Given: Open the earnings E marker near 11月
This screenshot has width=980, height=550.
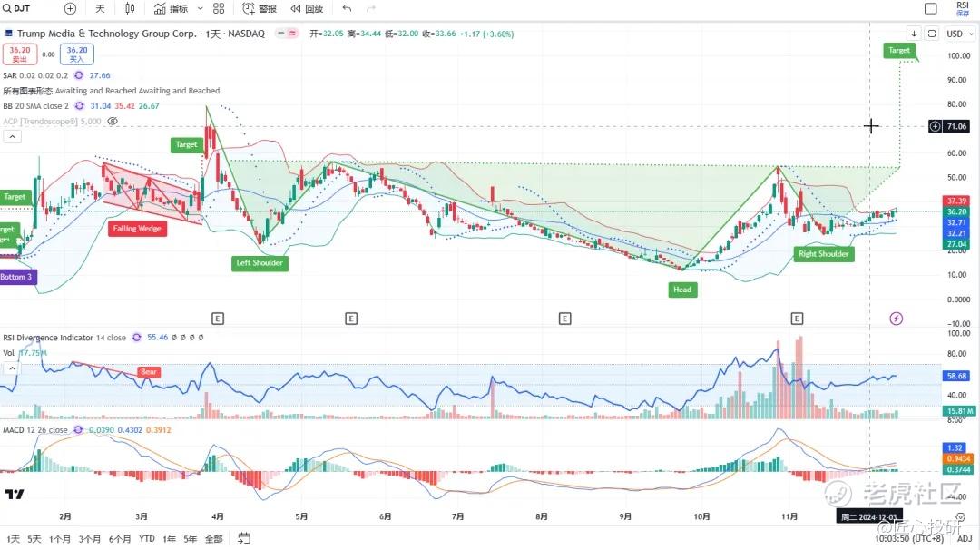Looking at the screenshot, I should point(797,319).
